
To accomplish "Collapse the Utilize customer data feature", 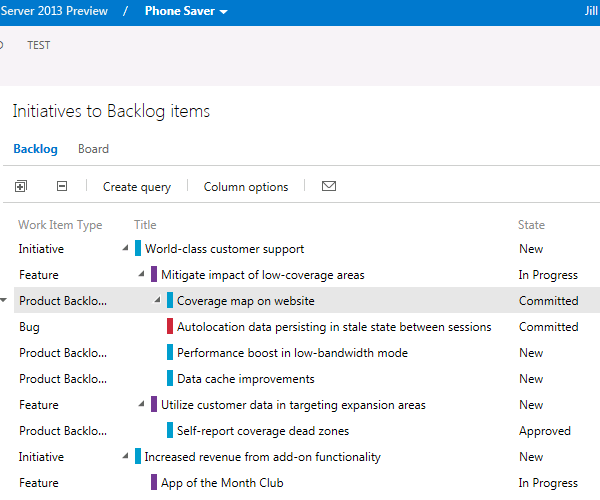I will [x=141, y=405].
